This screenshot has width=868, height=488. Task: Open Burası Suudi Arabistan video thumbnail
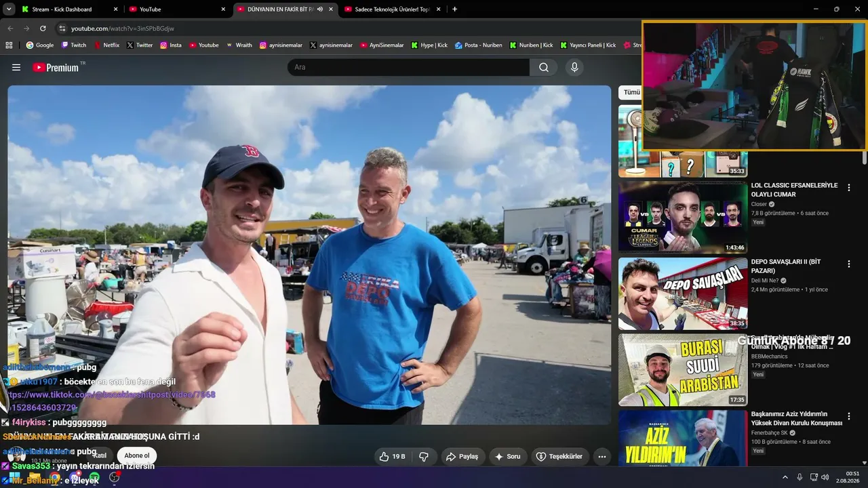click(682, 369)
